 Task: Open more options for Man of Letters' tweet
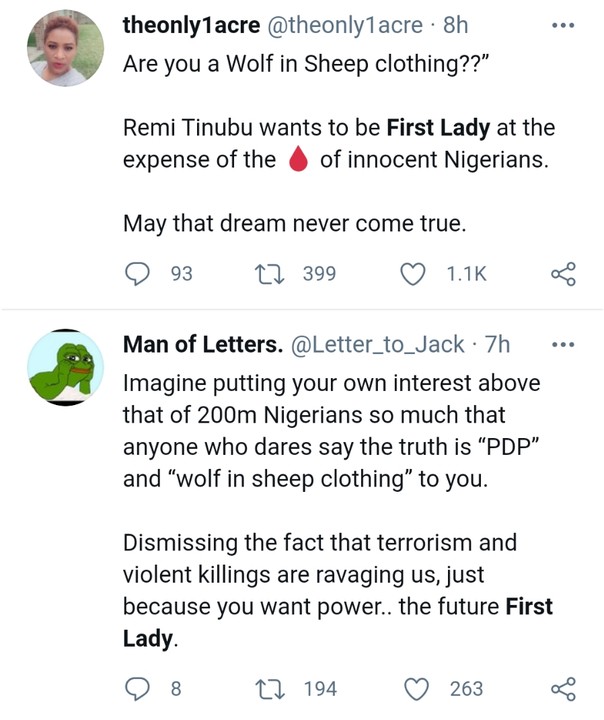tap(564, 345)
